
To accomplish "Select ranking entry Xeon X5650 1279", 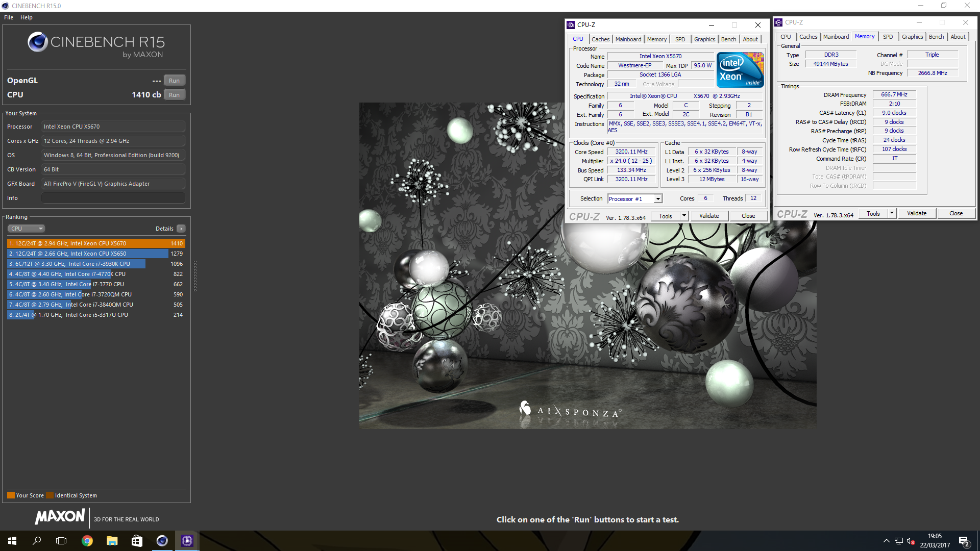I will point(96,254).
